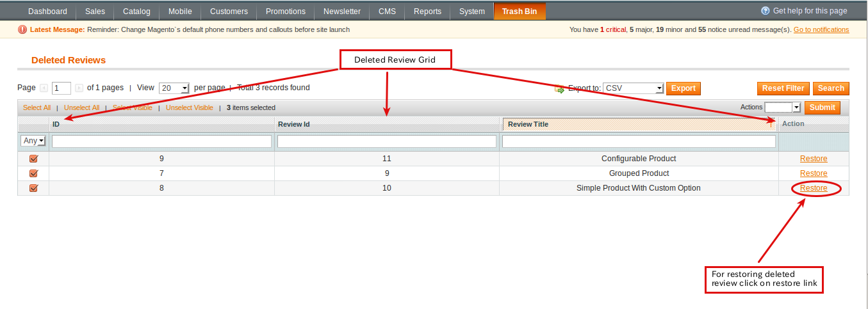
Task: Open the Customers menu
Action: click(x=229, y=12)
